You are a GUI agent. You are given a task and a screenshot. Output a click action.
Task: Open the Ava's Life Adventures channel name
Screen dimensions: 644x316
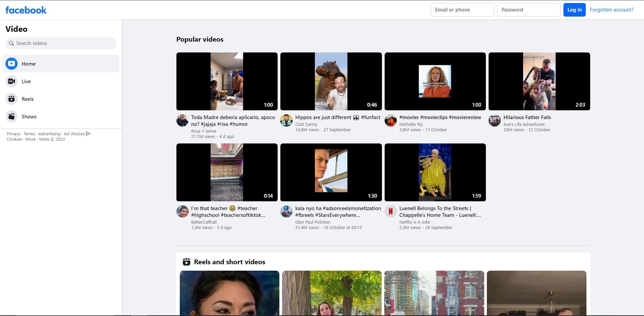pyautogui.click(x=524, y=124)
